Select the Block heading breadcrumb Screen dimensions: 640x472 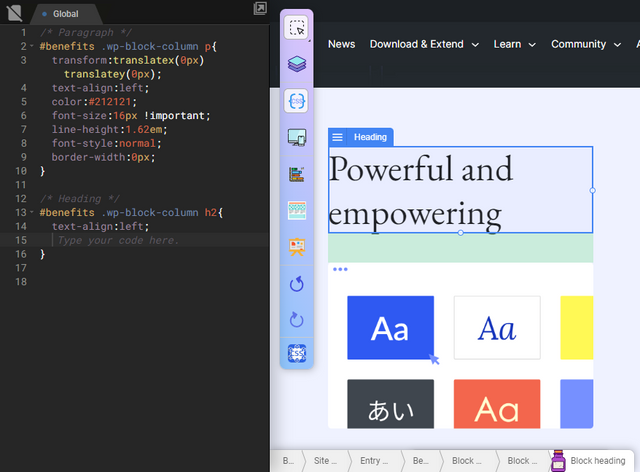[x=596, y=461]
